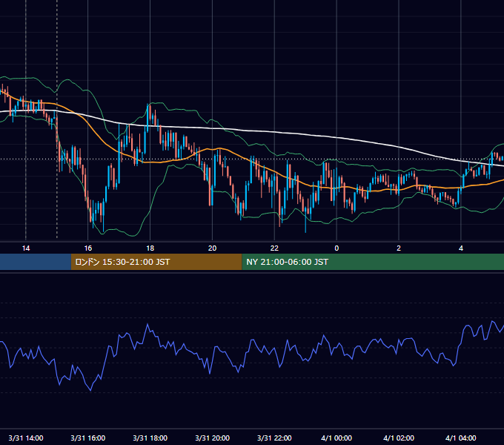Click the '4' hour label on price chart axis
Image resolution: width=504 pixels, height=445 pixels.
click(461, 248)
